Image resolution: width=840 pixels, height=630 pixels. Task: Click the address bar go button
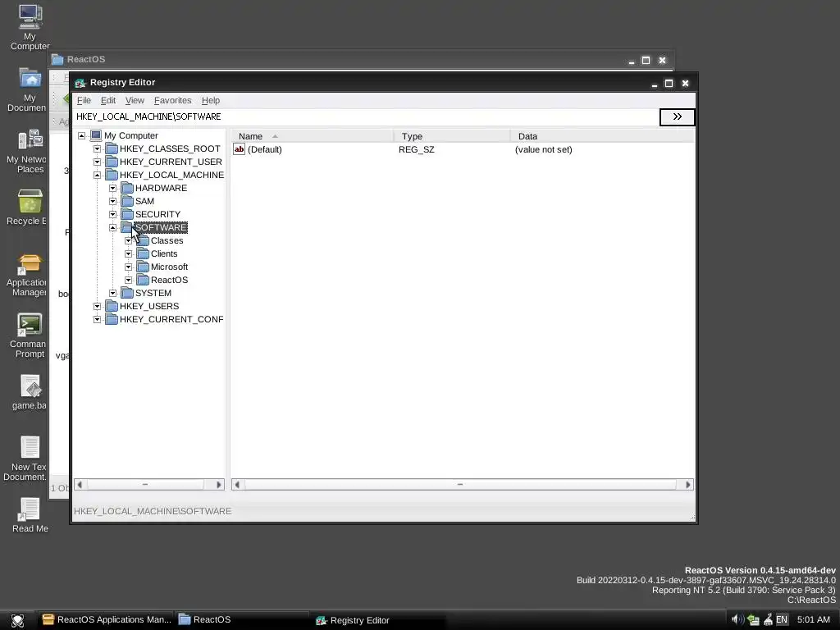pos(677,116)
